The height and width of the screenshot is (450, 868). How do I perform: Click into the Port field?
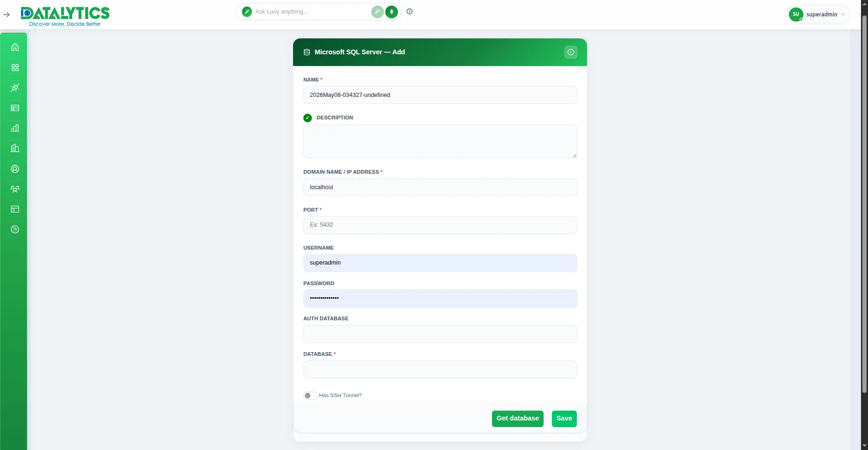pyautogui.click(x=440, y=225)
